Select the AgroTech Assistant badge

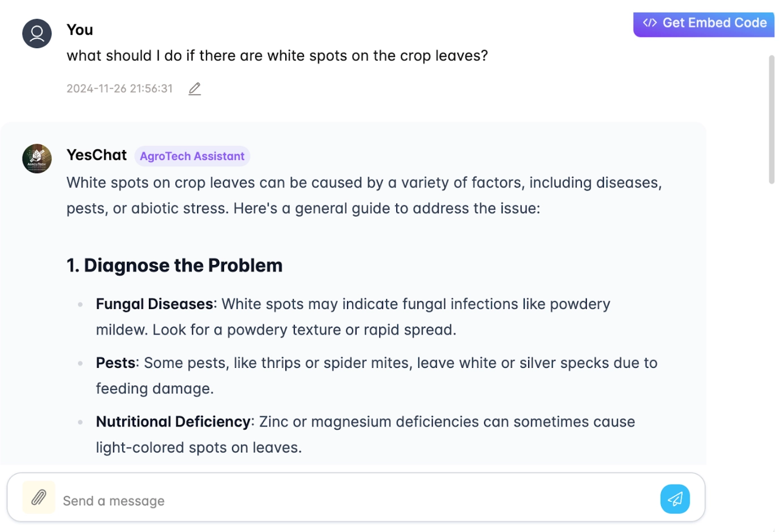192,156
